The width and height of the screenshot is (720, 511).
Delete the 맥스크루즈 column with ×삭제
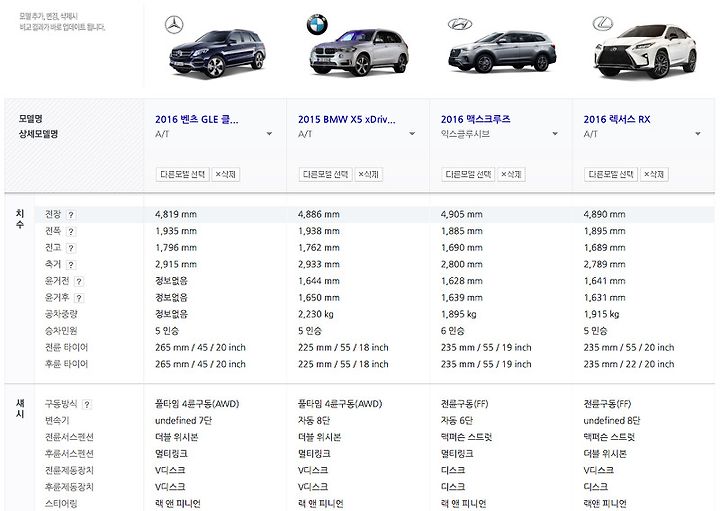pyautogui.click(x=511, y=174)
